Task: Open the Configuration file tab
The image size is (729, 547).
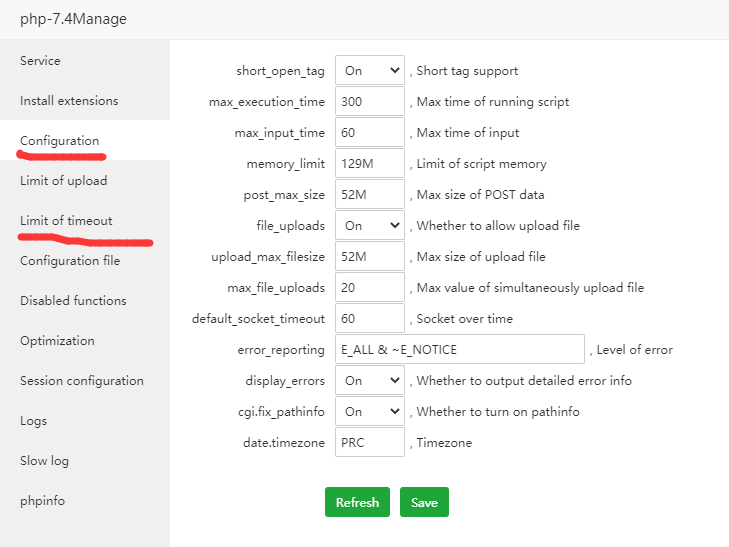Action: coord(70,261)
